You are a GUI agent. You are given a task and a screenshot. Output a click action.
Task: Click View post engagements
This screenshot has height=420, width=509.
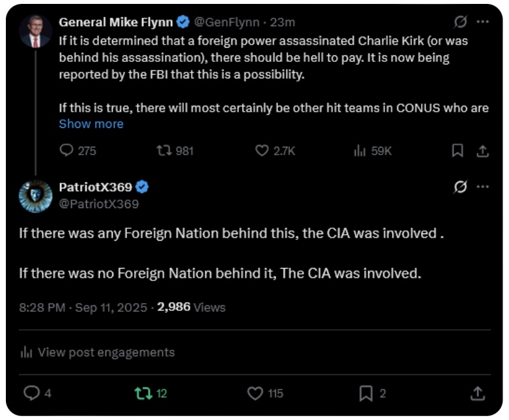(98, 352)
